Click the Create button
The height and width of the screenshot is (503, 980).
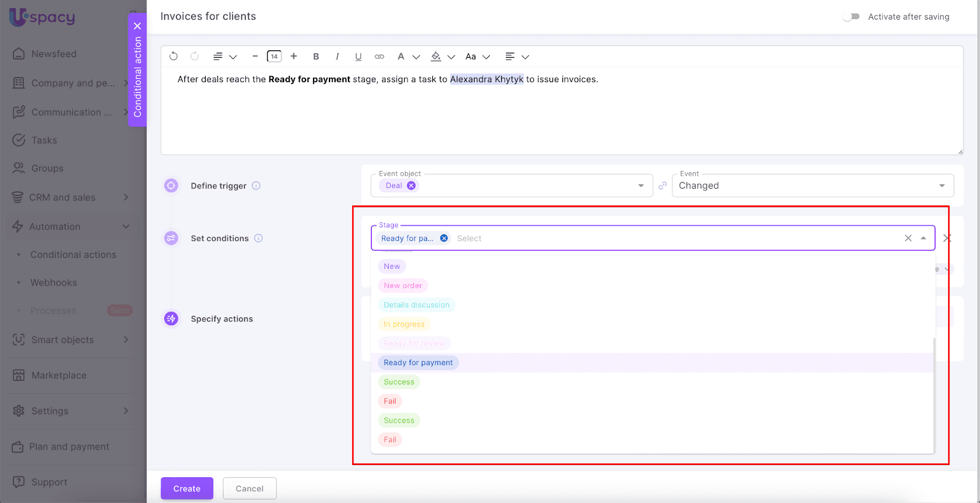(x=187, y=488)
